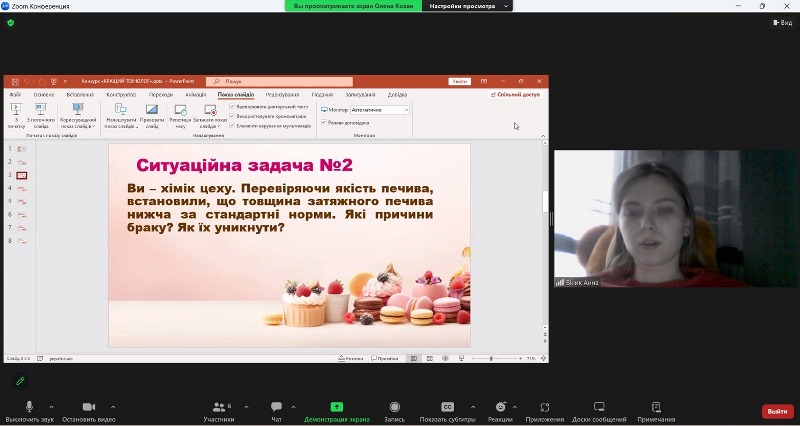Open Zoom reactions smiley icon

tap(501, 407)
